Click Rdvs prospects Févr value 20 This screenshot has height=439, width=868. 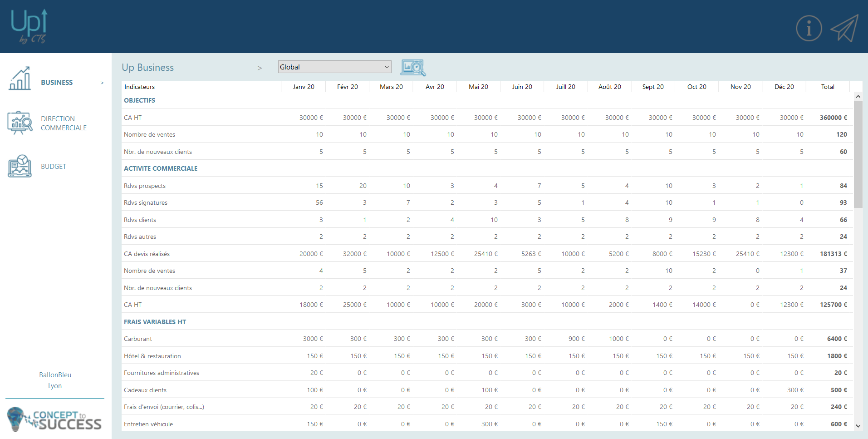(x=363, y=186)
